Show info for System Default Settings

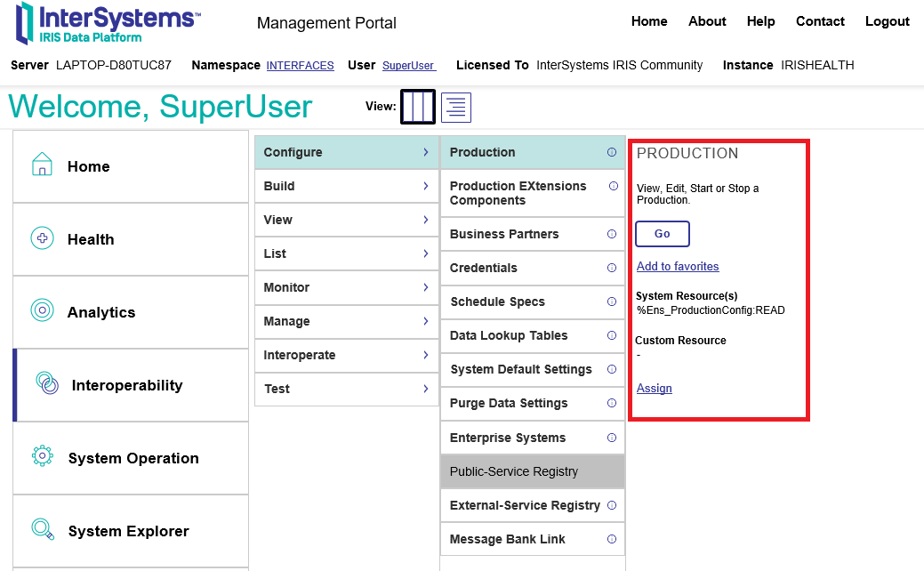coord(612,369)
